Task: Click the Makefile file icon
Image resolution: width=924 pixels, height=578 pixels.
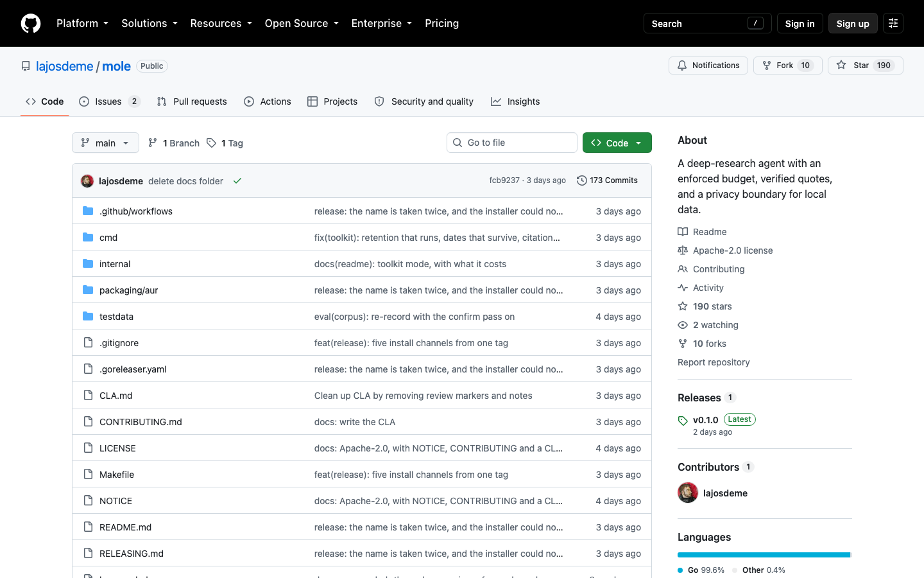Action: tap(88, 475)
